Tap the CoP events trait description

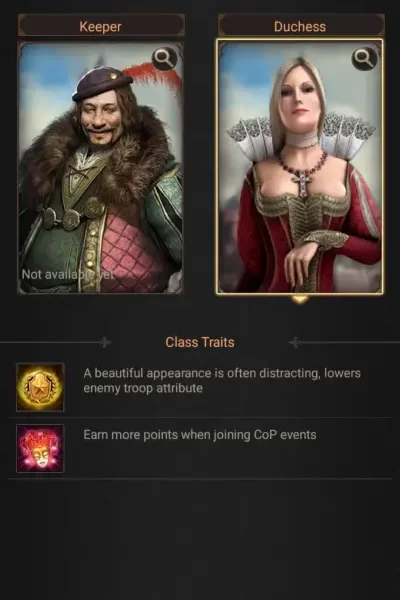pyautogui.click(x=200, y=435)
